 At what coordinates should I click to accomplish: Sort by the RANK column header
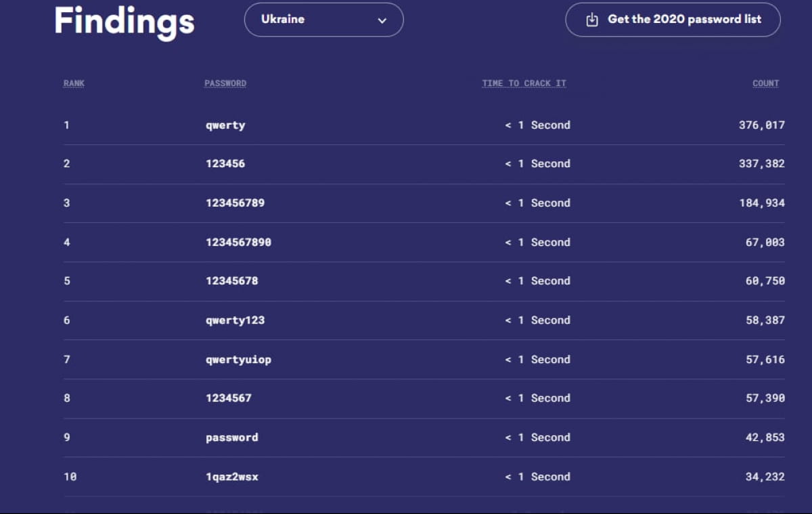pyautogui.click(x=74, y=83)
